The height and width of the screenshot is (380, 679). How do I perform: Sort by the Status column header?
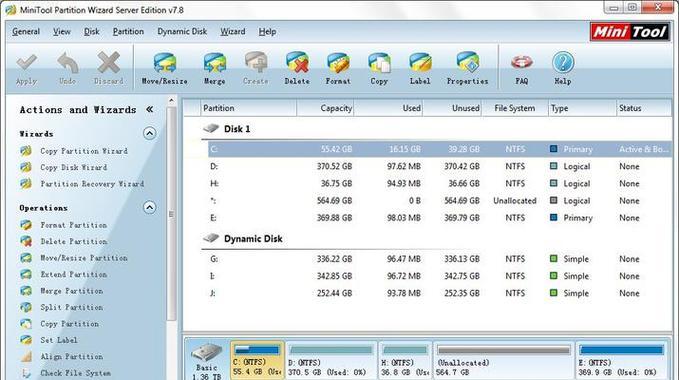(x=643, y=108)
